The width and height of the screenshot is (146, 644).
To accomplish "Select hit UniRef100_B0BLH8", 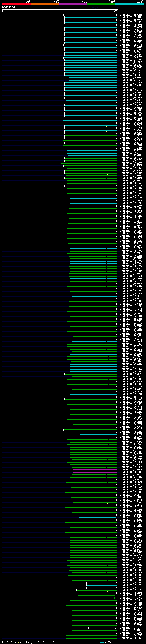I will pos(131,32).
